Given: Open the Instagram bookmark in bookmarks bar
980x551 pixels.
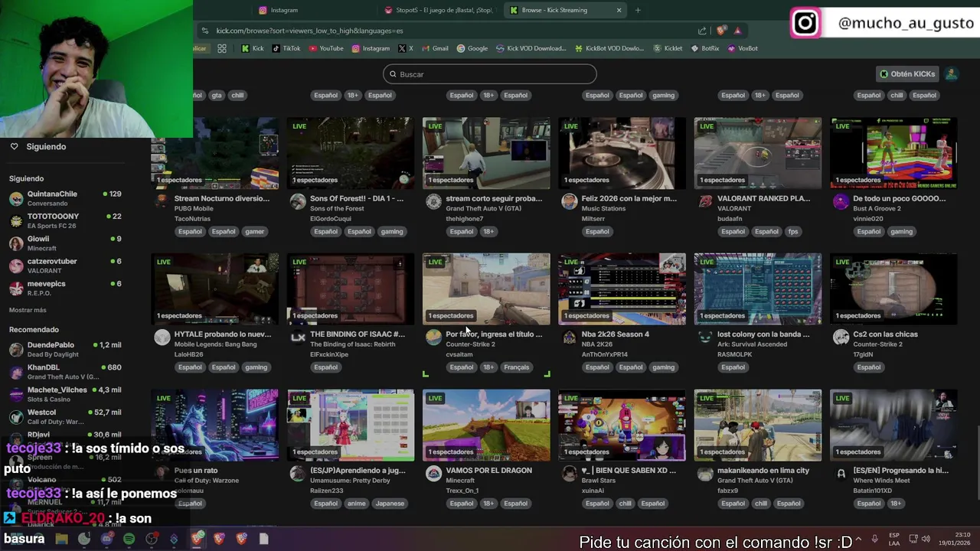Looking at the screenshot, I should click(x=371, y=48).
